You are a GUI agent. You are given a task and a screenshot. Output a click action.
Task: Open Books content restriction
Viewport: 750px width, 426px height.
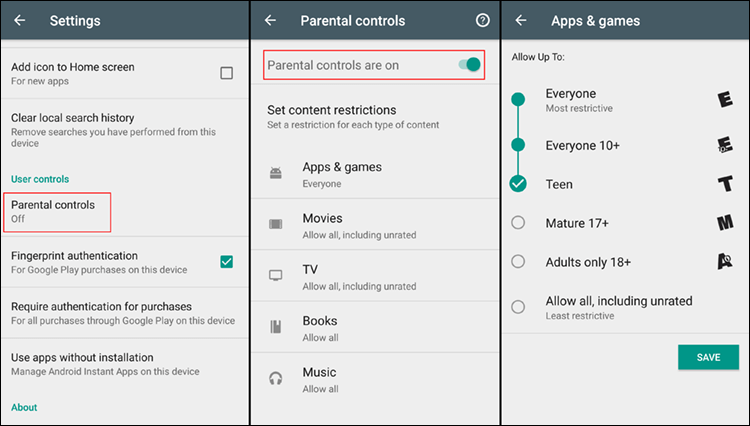tap(375, 327)
